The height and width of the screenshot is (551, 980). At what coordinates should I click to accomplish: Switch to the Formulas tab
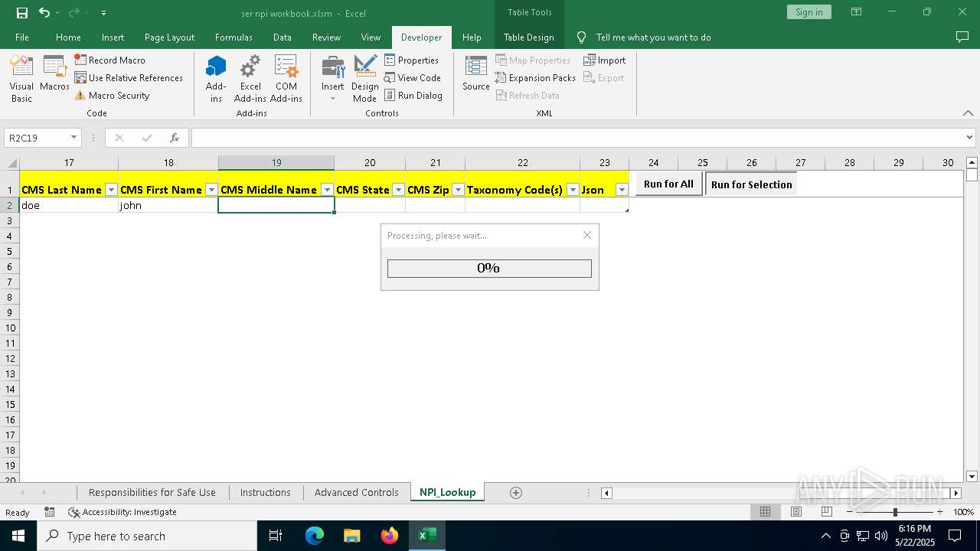click(x=234, y=37)
